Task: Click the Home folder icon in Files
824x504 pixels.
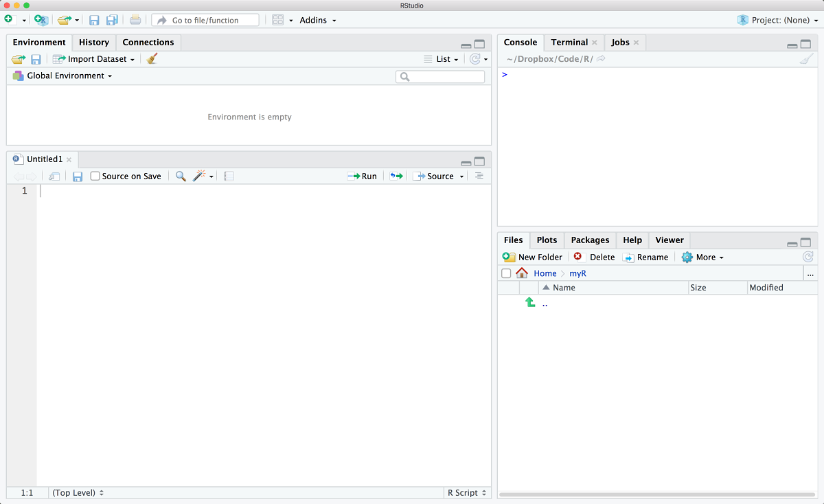Action: (x=522, y=273)
